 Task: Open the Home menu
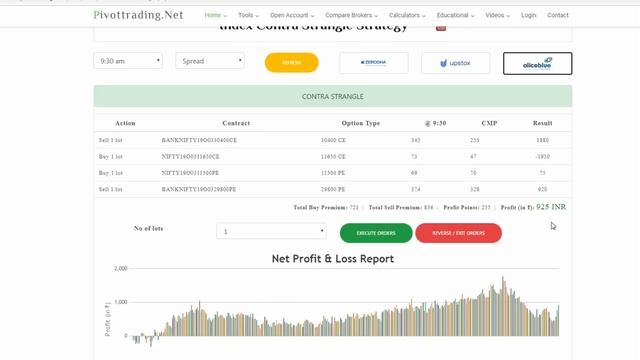pos(216,15)
